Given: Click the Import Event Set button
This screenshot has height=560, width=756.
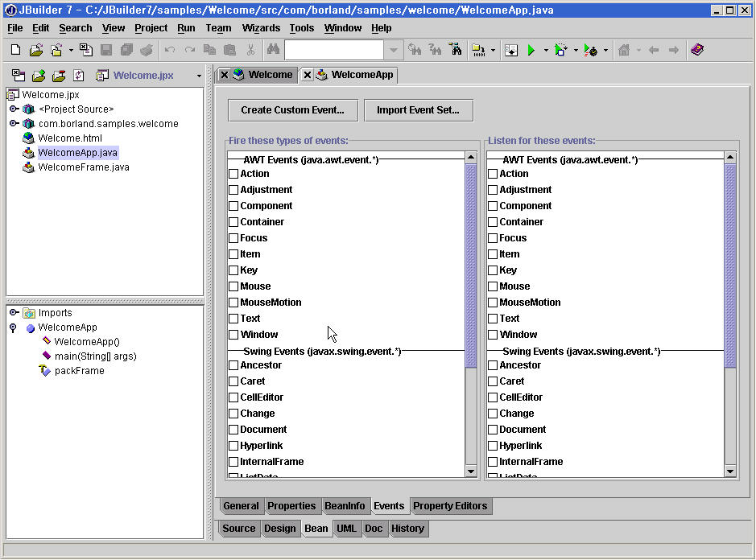Looking at the screenshot, I should [x=418, y=110].
